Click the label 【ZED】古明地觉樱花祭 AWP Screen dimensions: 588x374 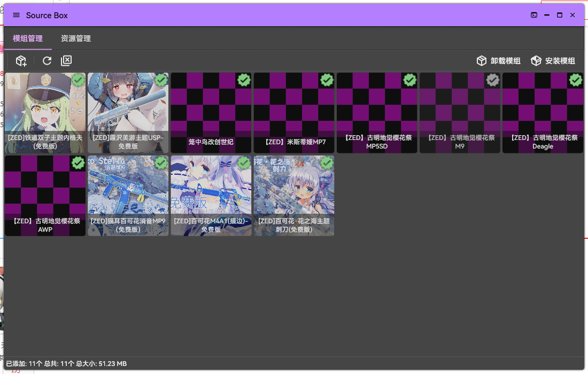(45, 225)
